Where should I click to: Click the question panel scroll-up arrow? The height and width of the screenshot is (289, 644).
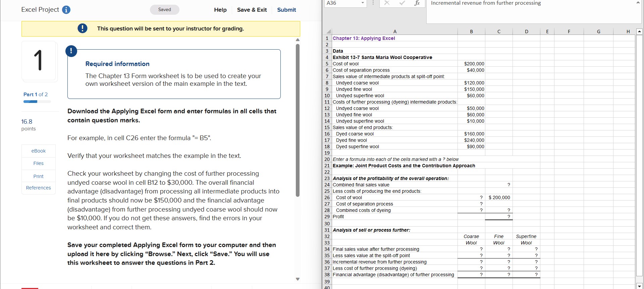pos(298,40)
